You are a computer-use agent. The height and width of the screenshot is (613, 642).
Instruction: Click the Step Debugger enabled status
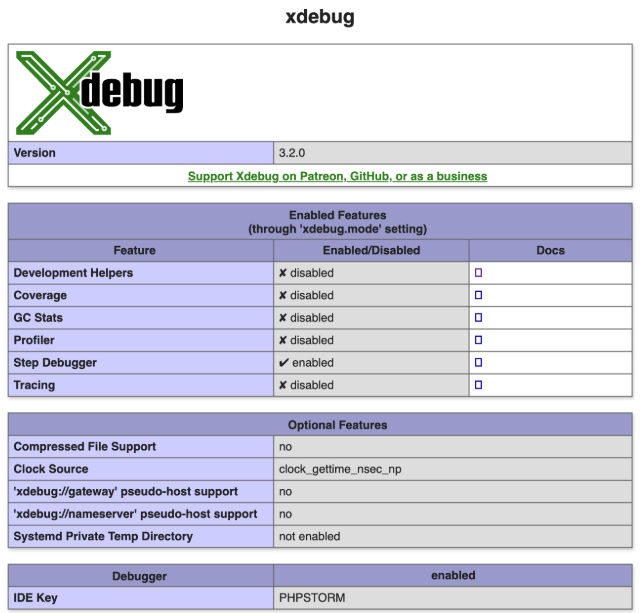tap(306, 362)
